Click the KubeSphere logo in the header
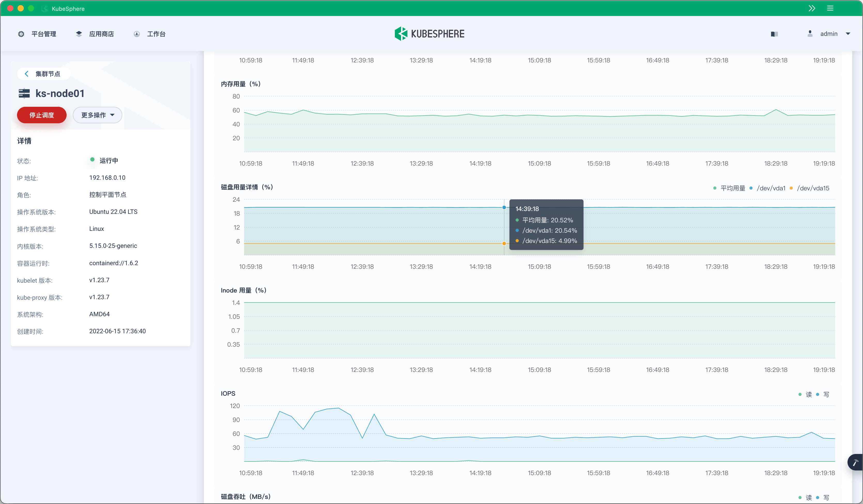 430,33
